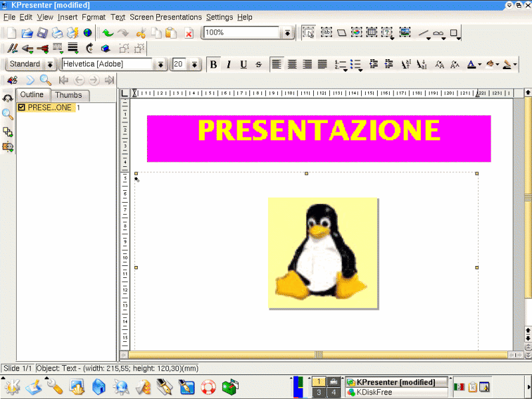Open the K menu on the panel
The width and height of the screenshot is (532, 399).
[x=12, y=387]
